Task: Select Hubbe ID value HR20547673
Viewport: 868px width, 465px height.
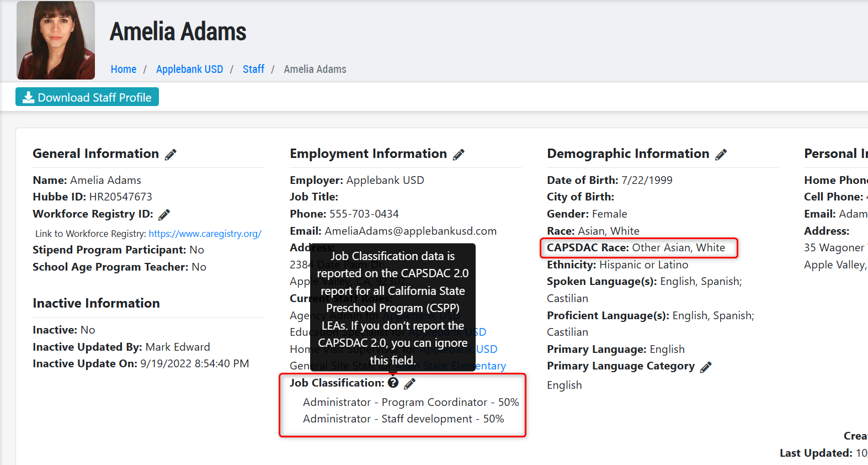Action: click(x=121, y=197)
